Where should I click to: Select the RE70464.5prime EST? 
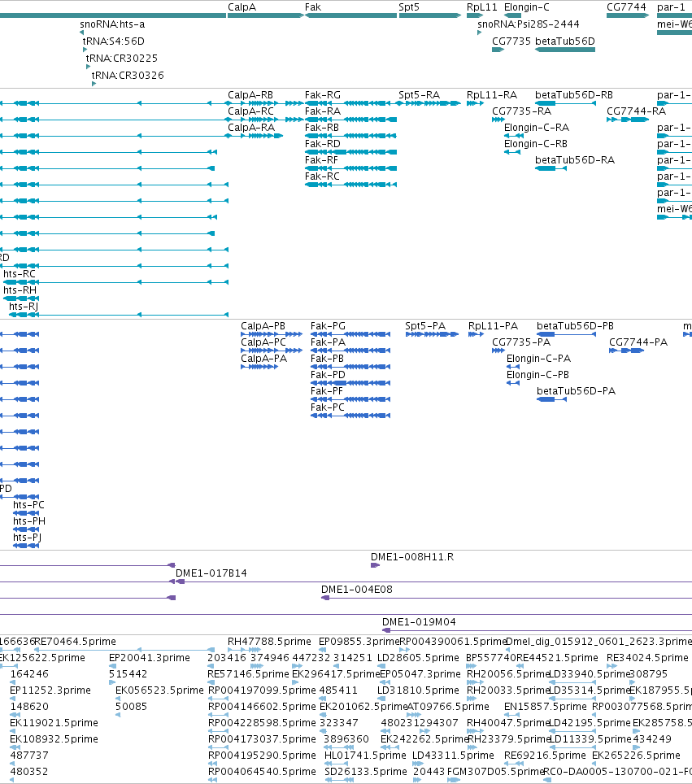coord(124,650)
